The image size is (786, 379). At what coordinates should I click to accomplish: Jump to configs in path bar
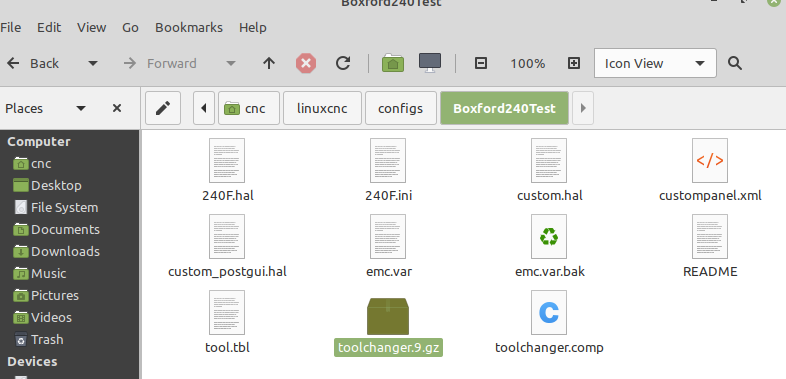401,108
